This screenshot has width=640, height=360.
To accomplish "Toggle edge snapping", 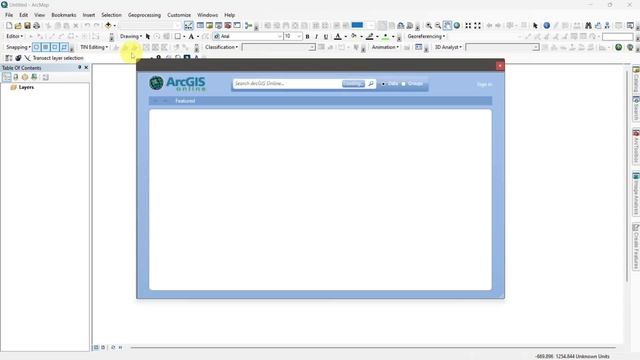I will (64, 47).
